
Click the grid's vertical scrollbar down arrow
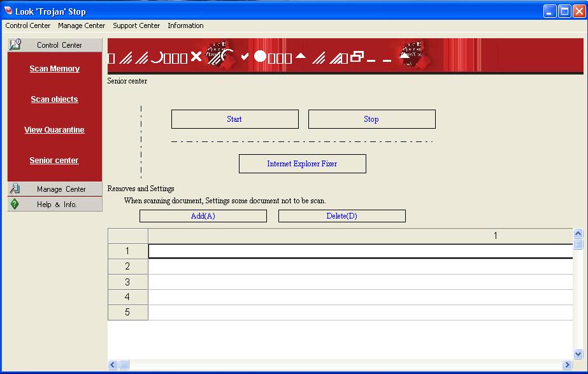click(578, 354)
